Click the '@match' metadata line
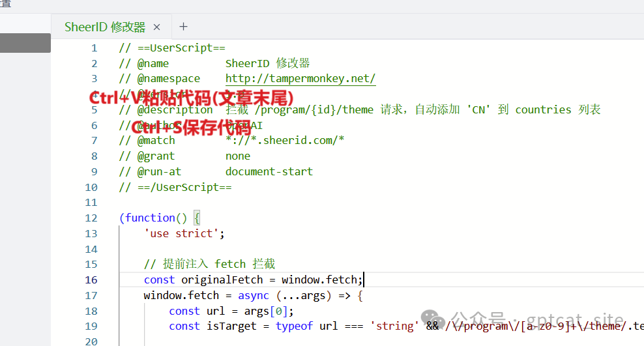This screenshot has height=346, width=644. 231,140
